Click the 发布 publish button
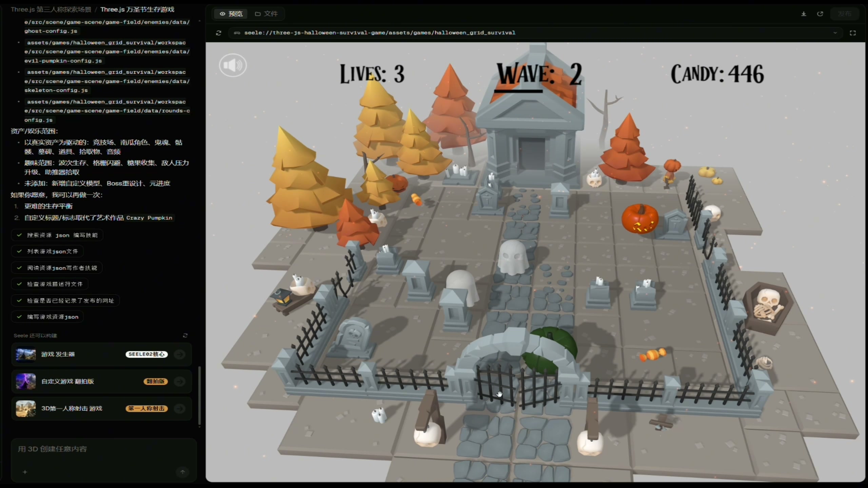The height and width of the screenshot is (488, 868). 845,14
